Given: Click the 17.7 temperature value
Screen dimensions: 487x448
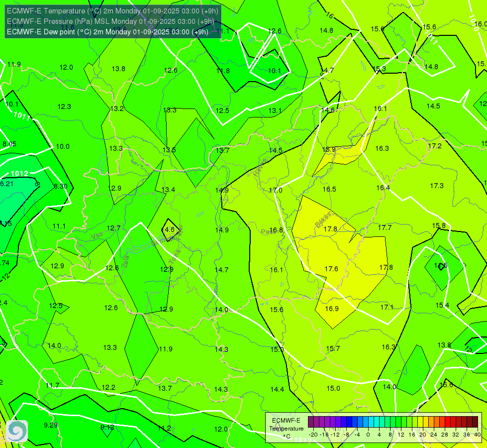Looking at the screenshot, I should point(385,227).
